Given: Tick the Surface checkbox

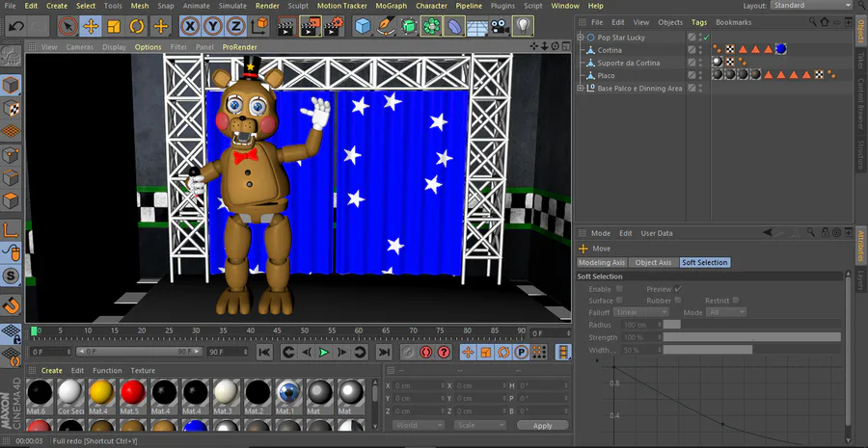Looking at the screenshot, I should (x=619, y=301).
